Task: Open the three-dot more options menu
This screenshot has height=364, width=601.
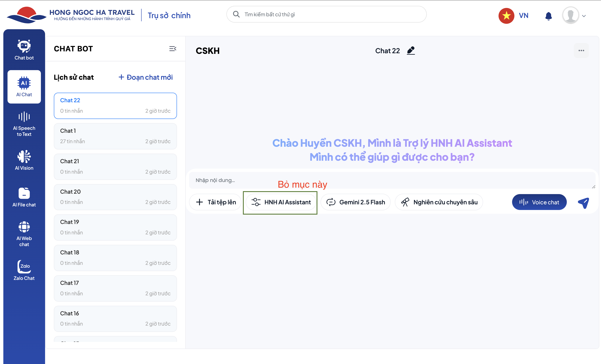Action: pyautogui.click(x=581, y=51)
